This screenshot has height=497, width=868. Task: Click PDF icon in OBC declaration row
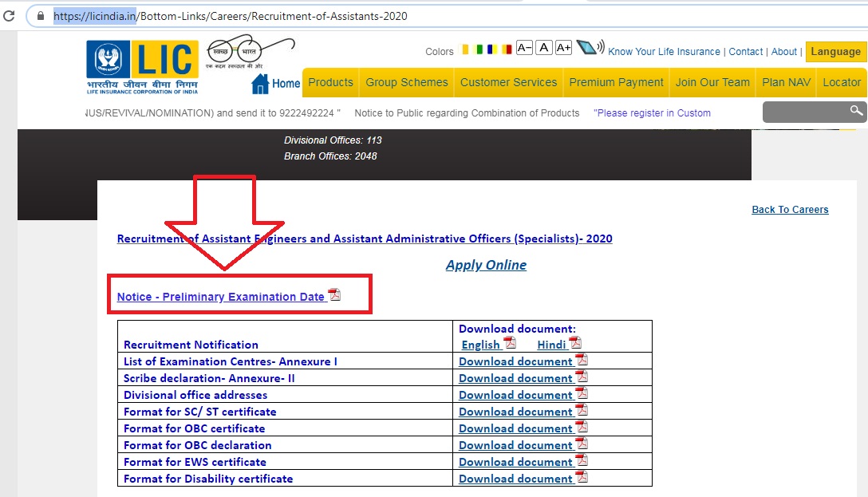(x=582, y=444)
